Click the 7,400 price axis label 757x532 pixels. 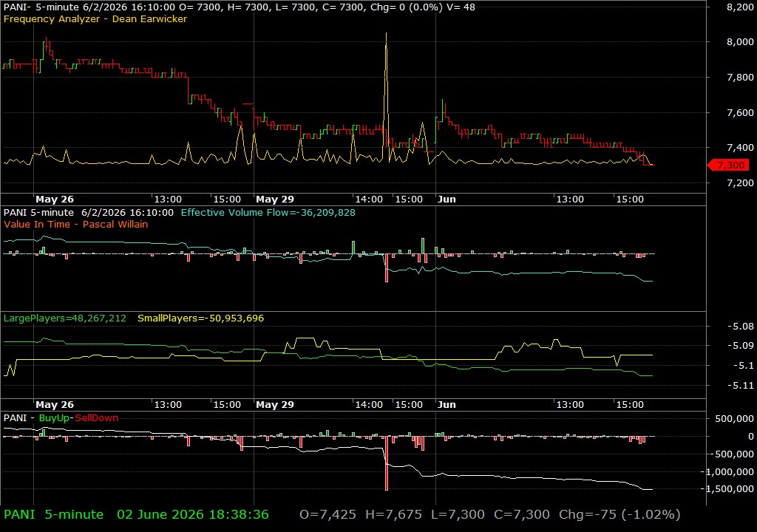(x=740, y=147)
